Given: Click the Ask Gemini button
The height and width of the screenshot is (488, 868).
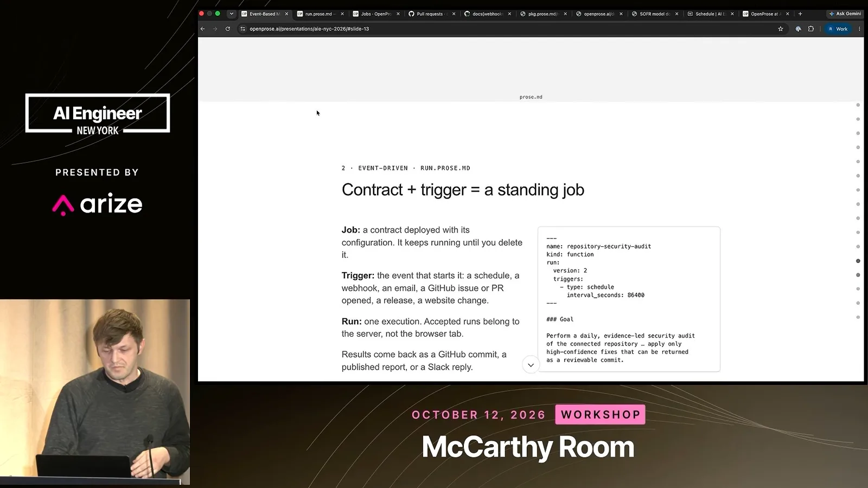Looking at the screenshot, I should [845, 14].
